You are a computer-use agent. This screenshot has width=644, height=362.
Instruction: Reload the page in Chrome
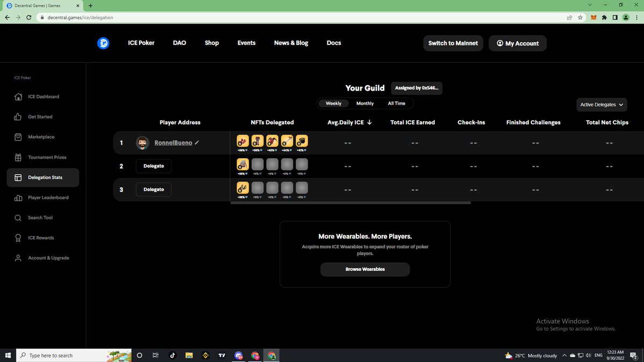(x=28, y=17)
